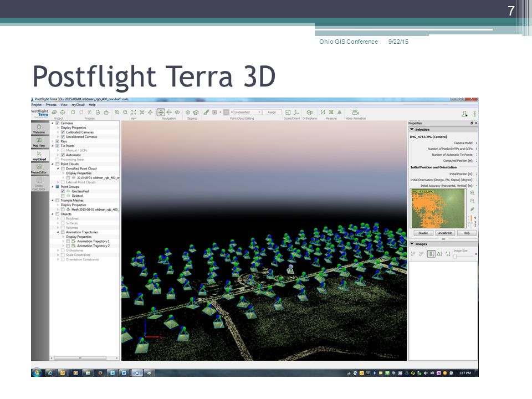Toggle the Rays layer checkbox
This screenshot has width=532, height=399.
(x=57, y=141)
